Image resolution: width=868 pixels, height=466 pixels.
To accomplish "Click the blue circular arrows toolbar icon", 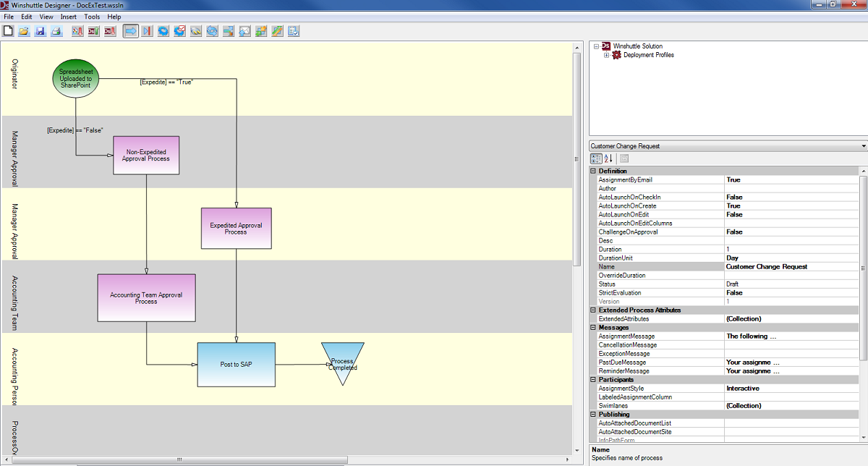I will pyautogui.click(x=212, y=31).
